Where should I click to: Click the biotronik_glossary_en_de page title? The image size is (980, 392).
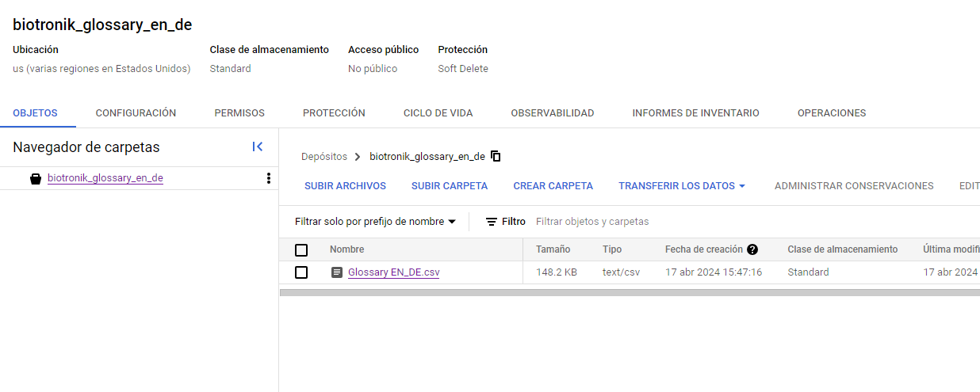coord(102,25)
